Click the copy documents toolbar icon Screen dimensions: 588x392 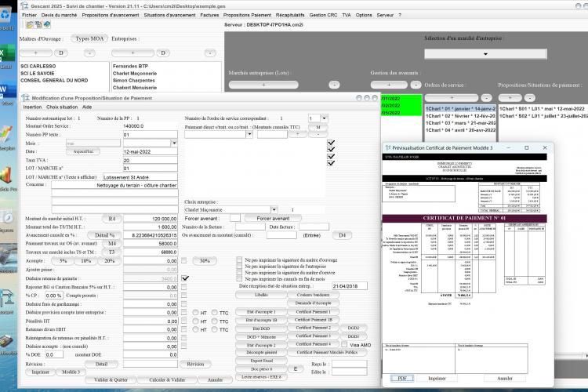click(x=38, y=25)
